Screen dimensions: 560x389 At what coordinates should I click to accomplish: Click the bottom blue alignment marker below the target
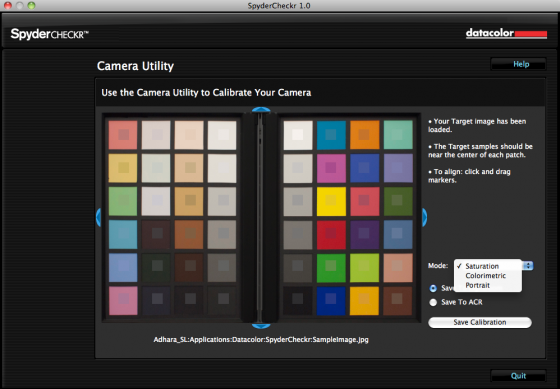click(x=261, y=326)
